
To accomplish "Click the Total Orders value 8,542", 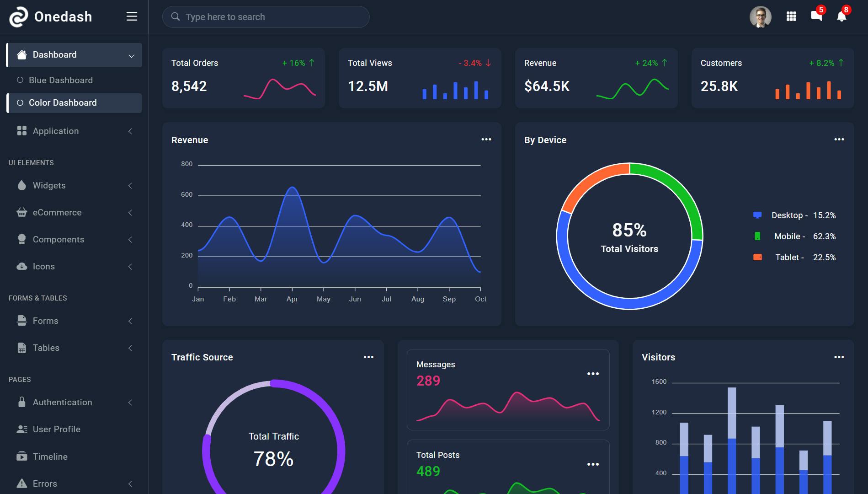I will 189,86.
